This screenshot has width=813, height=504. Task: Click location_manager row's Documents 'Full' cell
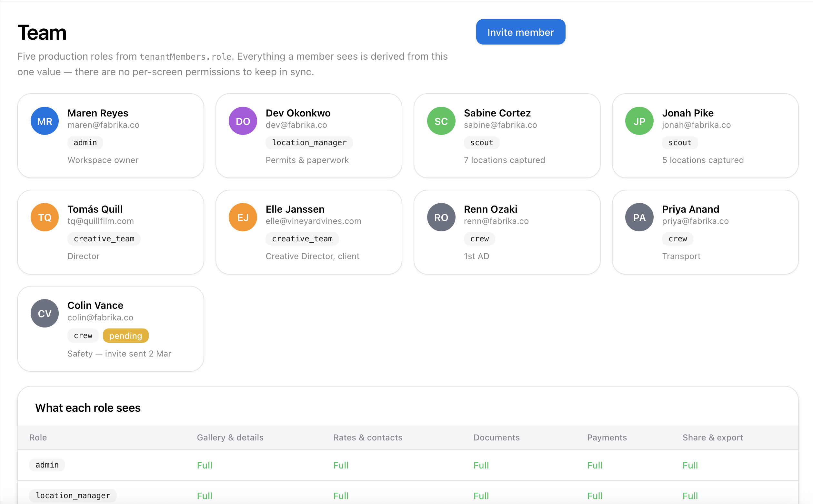tap(481, 496)
